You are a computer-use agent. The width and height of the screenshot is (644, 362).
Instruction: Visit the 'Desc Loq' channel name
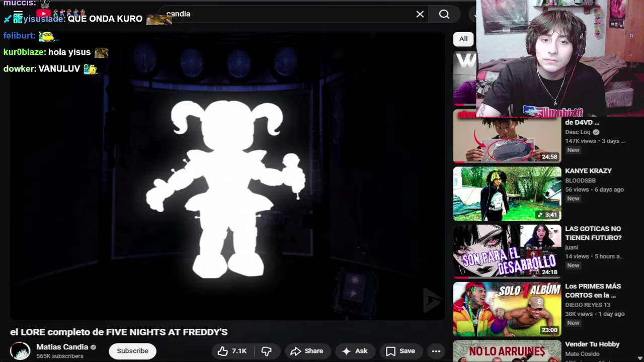[578, 132]
